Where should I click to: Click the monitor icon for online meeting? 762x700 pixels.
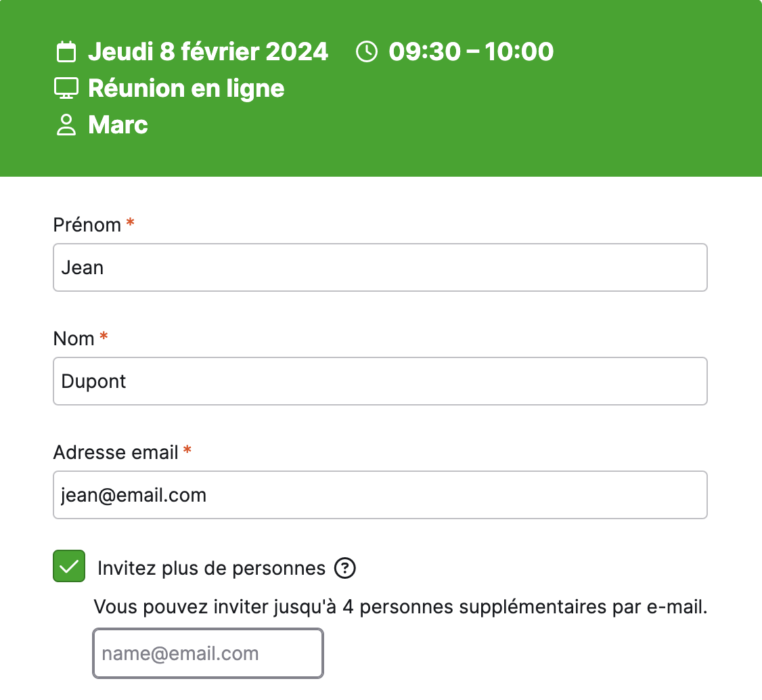66,88
